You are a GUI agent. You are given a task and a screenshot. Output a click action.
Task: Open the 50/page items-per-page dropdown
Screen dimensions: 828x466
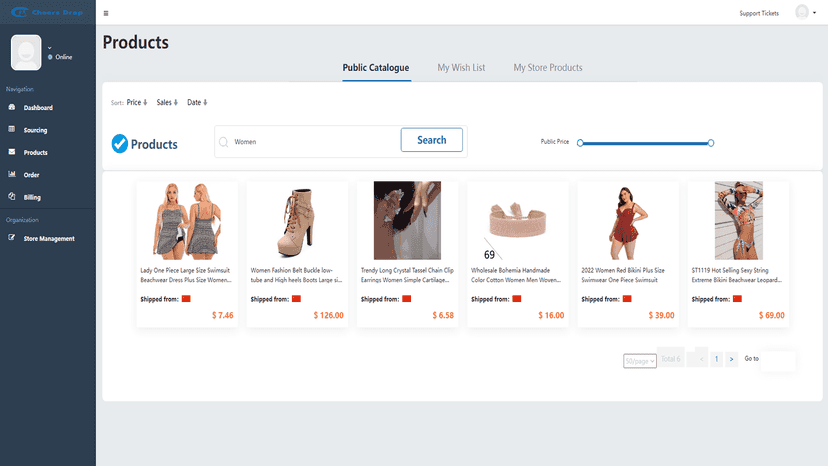639,361
